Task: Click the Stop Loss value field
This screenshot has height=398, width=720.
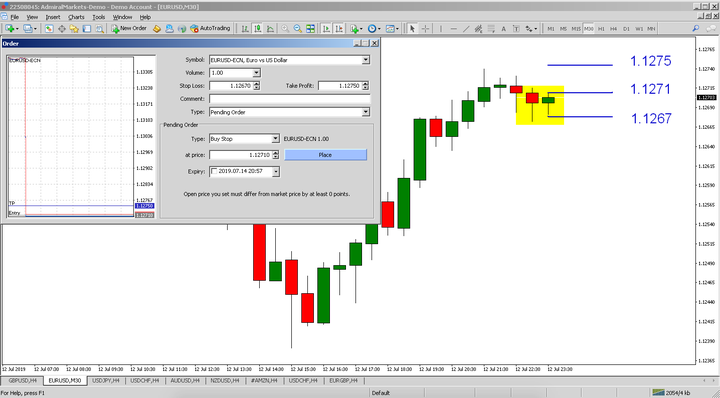Action: pos(231,85)
